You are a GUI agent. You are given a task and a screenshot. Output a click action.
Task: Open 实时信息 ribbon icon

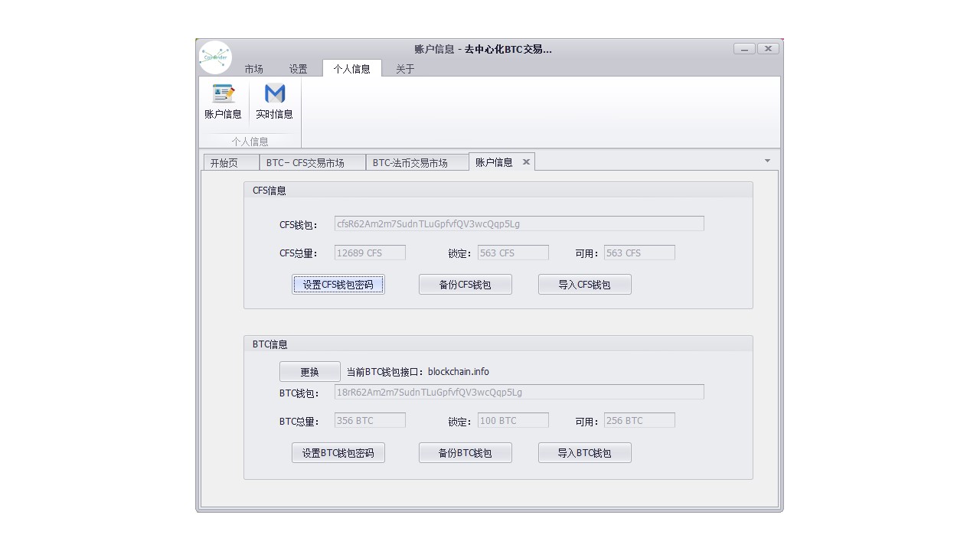click(x=274, y=103)
